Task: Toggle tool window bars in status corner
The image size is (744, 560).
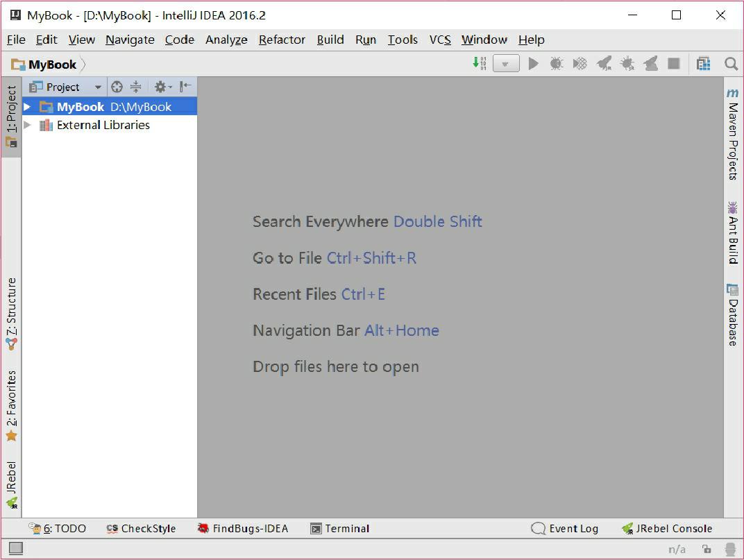Action: point(15,549)
